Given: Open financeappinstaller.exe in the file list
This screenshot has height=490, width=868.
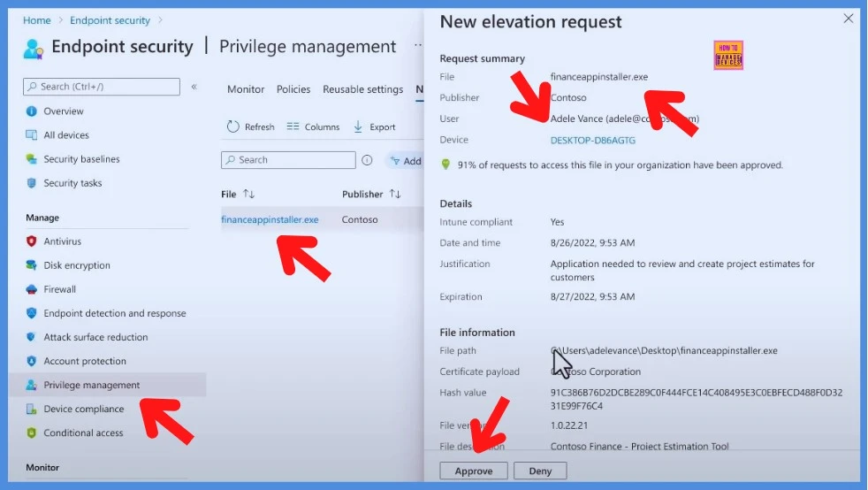Looking at the screenshot, I should coord(270,219).
